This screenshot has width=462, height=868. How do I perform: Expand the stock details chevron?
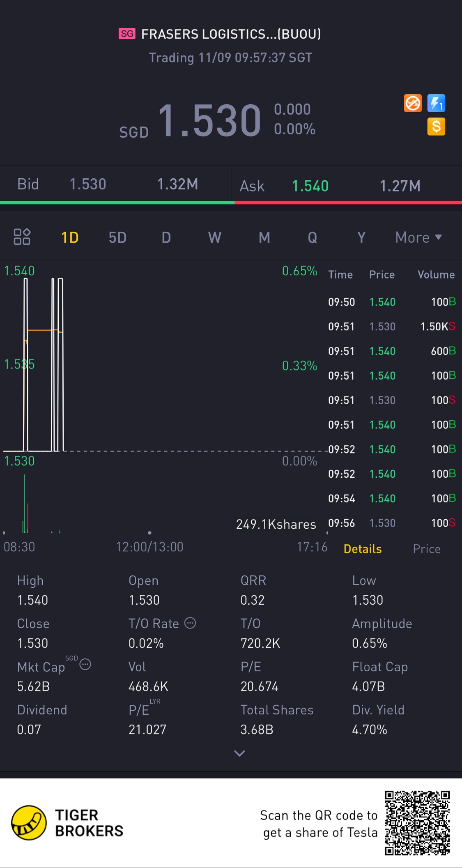coord(239,753)
